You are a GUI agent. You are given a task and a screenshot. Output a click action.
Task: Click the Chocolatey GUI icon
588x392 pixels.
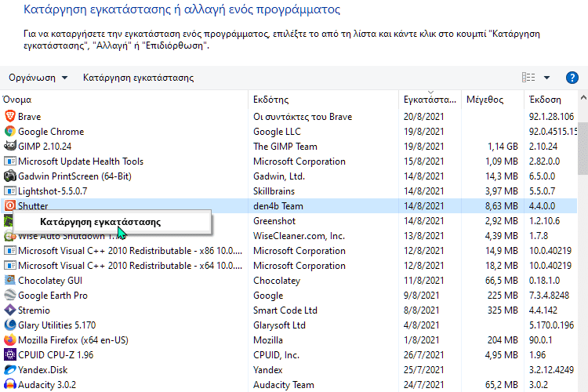(x=9, y=280)
